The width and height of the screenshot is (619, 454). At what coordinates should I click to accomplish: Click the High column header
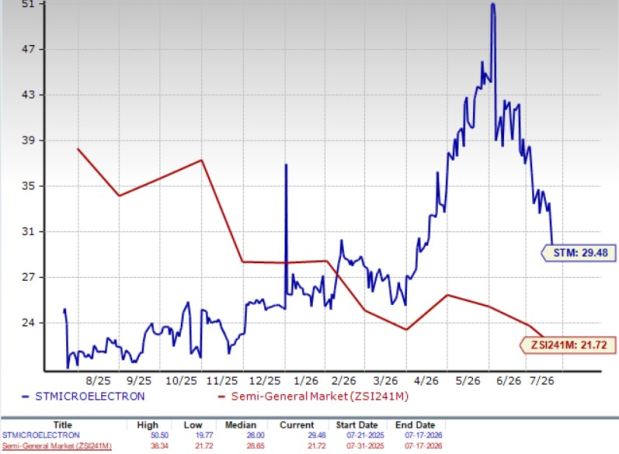click(x=148, y=425)
